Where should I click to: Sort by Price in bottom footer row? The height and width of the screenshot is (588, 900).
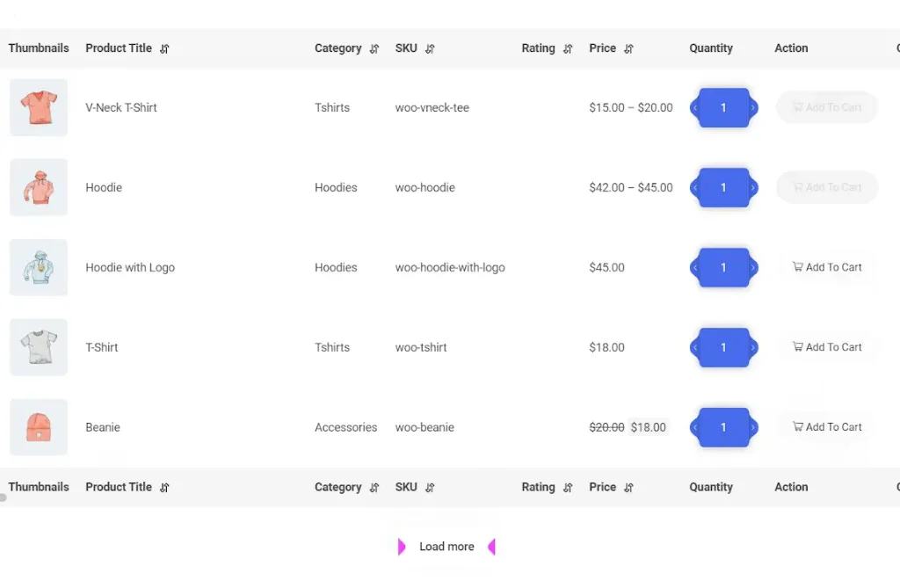628,488
